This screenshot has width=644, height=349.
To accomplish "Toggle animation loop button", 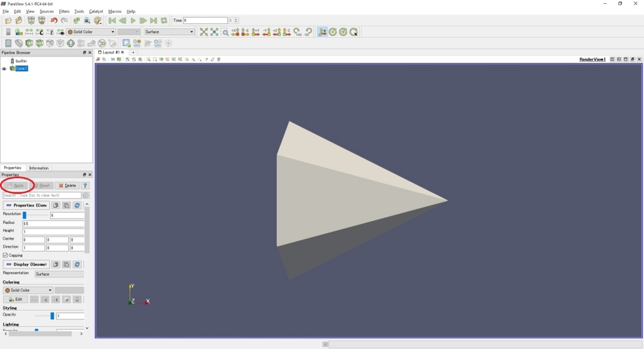I will (164, 21).
